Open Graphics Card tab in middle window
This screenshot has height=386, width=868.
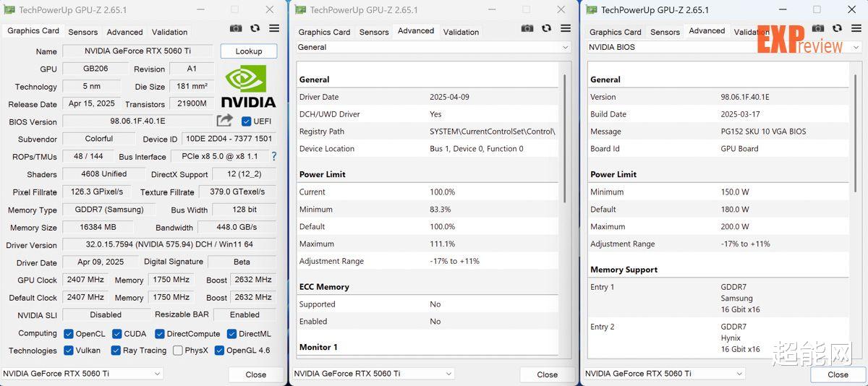[x=324, y=32]
